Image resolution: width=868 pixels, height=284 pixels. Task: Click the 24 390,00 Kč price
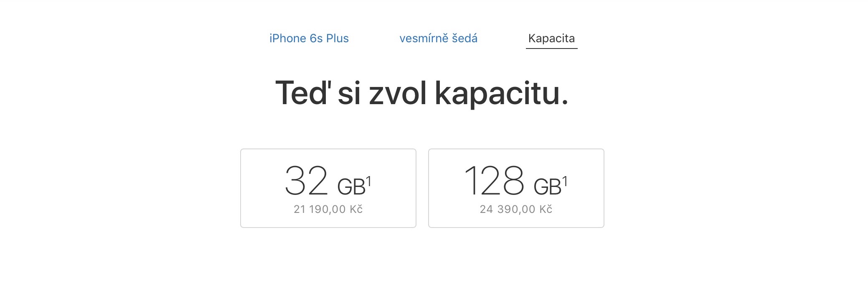[x=516, y=209]
